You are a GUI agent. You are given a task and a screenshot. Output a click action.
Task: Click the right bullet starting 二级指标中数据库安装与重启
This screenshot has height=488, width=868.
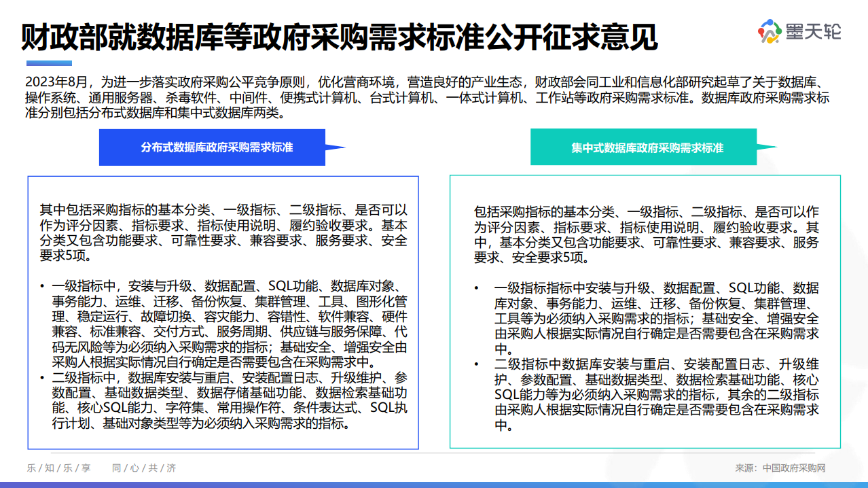tap(646, 395)
